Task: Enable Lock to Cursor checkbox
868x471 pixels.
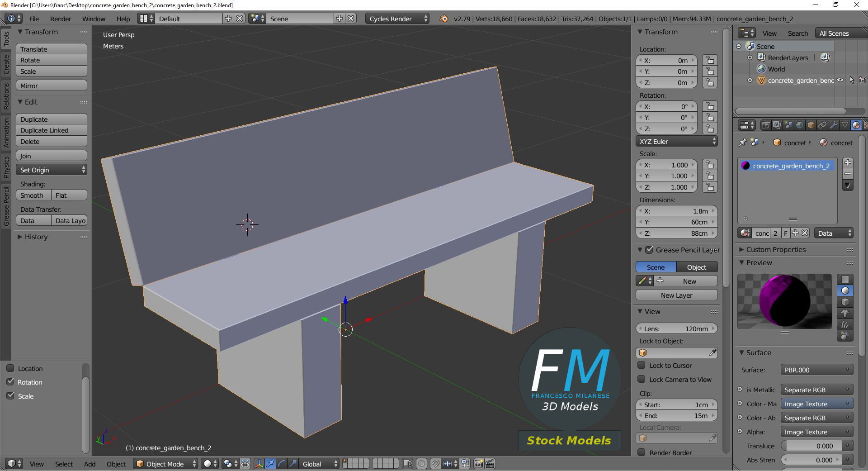Action: (x=641, y=365)
